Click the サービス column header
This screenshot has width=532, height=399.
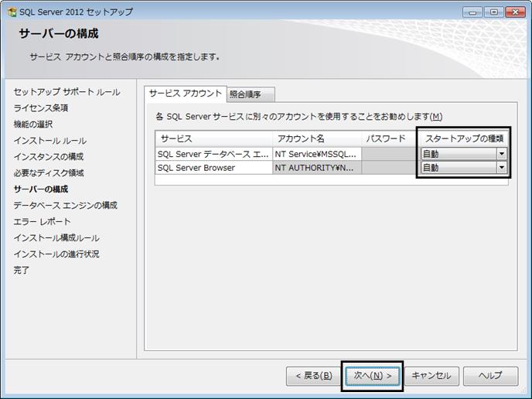[213, 138]
